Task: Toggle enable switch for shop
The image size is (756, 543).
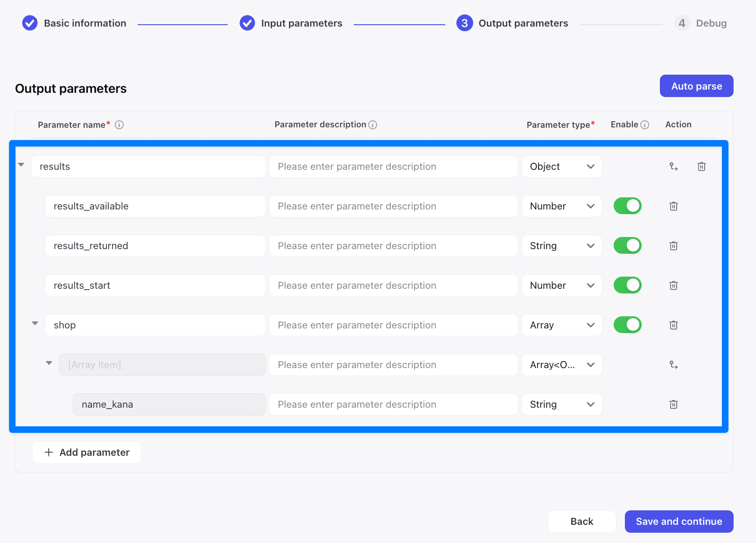Action: point(627,325)
